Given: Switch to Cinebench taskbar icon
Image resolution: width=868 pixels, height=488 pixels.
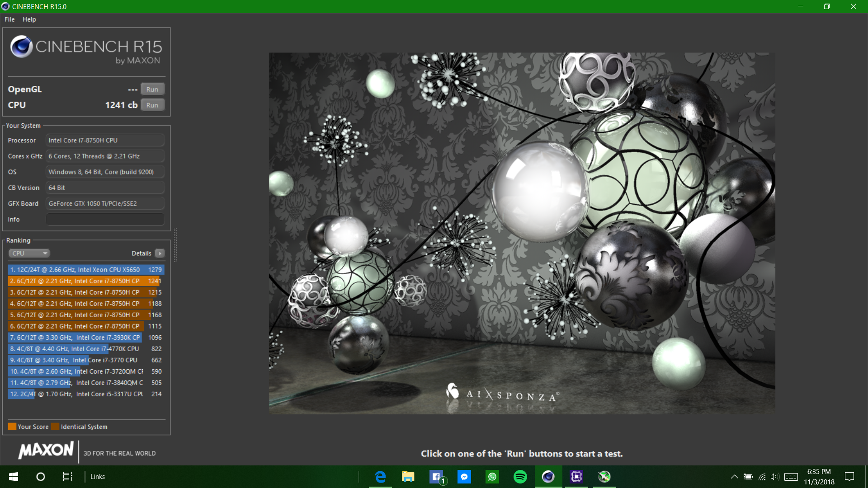Looking at the screenshot, I should [548, 477].
